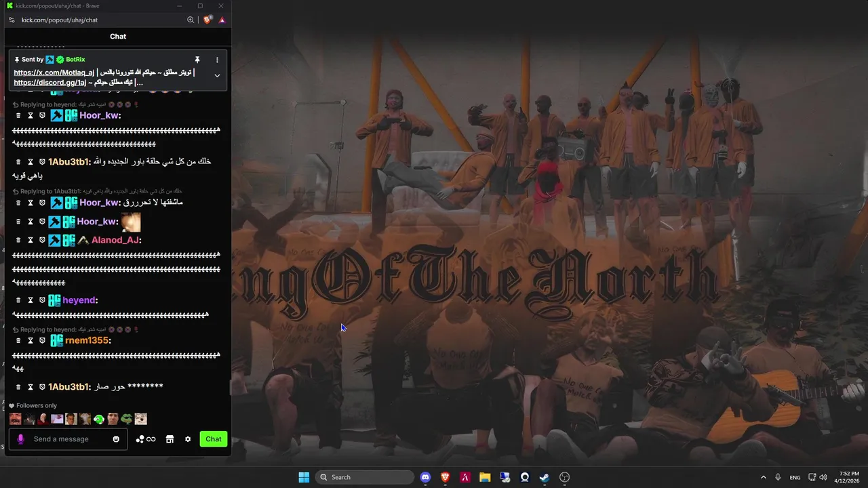Screen dimensions: 868x488
Task: Open Discord from taskbar
Action: pyautogui.click(x=425, y=477)
